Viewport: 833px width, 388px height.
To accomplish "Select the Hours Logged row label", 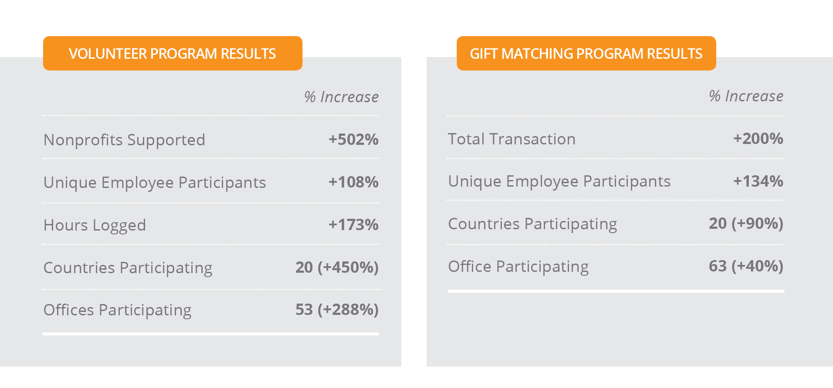I will pyautogui.click(x=95, y=225).
